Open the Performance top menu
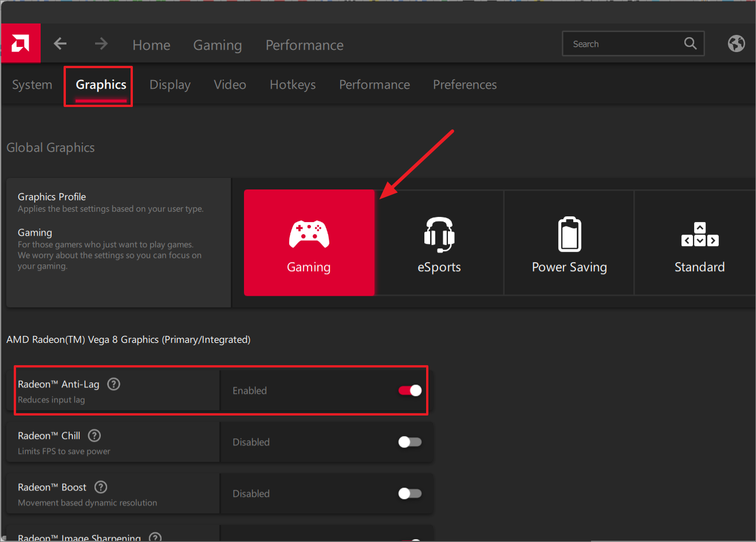The image size is (756, 542). (x=305, y=45)
